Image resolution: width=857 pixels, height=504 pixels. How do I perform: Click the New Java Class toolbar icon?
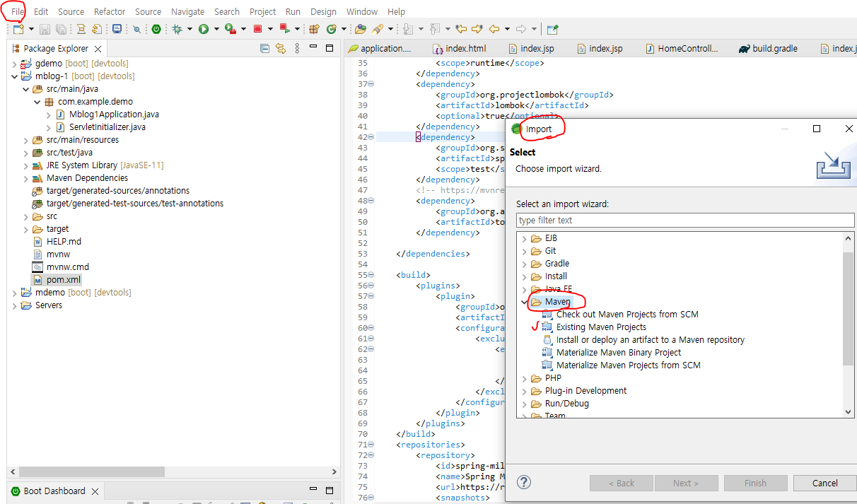(332, 29)
